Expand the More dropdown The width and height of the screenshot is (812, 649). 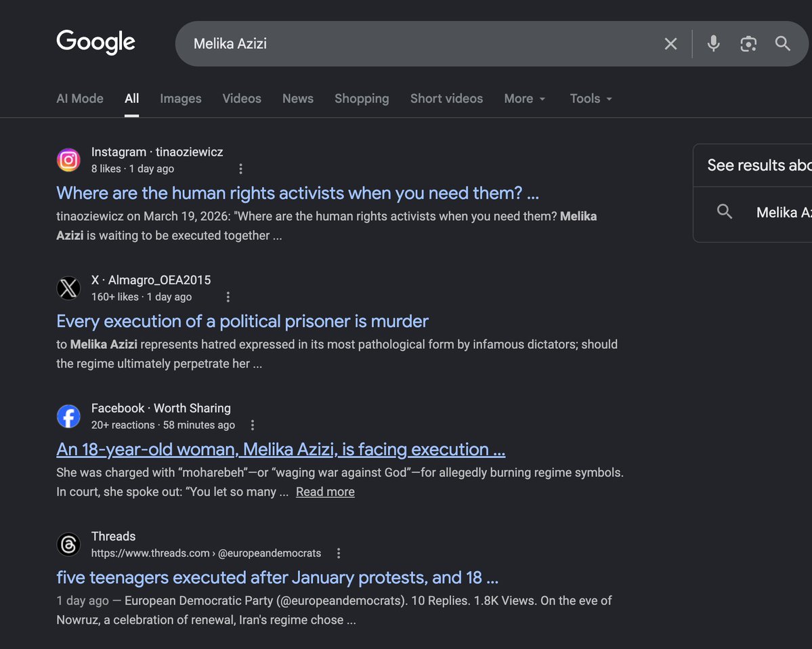pyautogui.click(x=525, y=98)
